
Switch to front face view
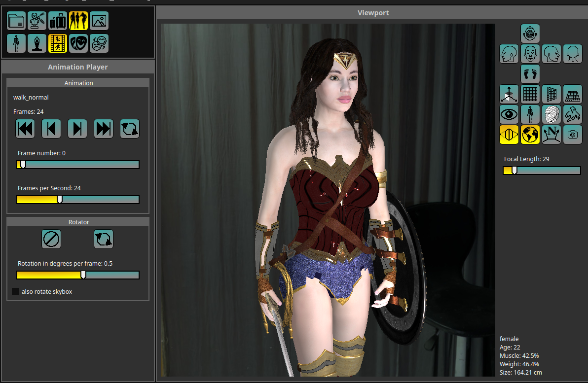point(530,54)
